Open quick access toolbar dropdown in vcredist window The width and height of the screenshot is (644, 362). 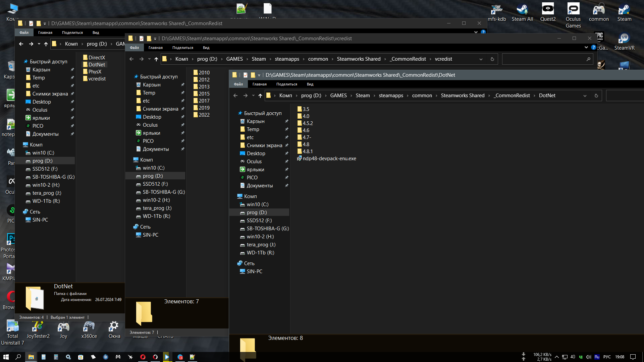click(155, 39)
